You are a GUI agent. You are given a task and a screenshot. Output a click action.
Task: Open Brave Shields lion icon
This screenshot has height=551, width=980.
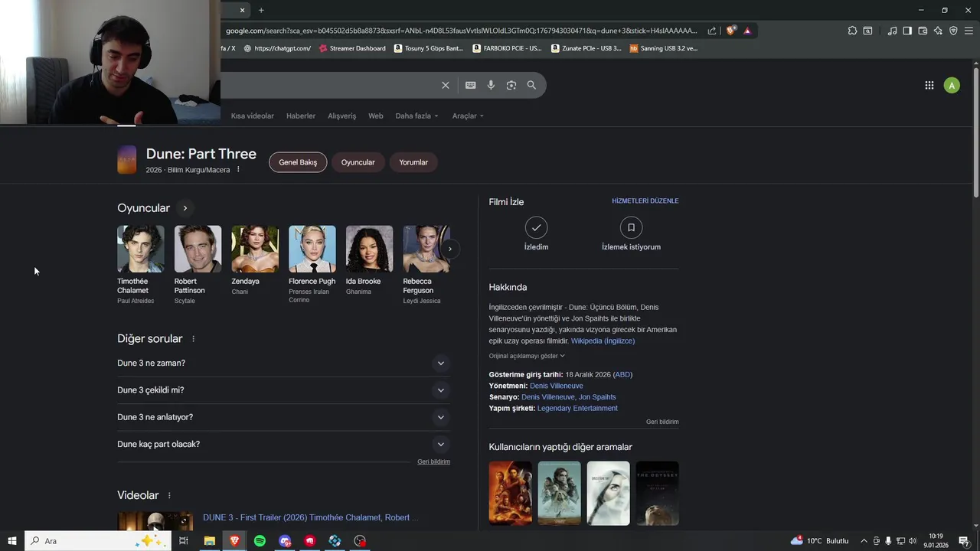coord(730,31)
